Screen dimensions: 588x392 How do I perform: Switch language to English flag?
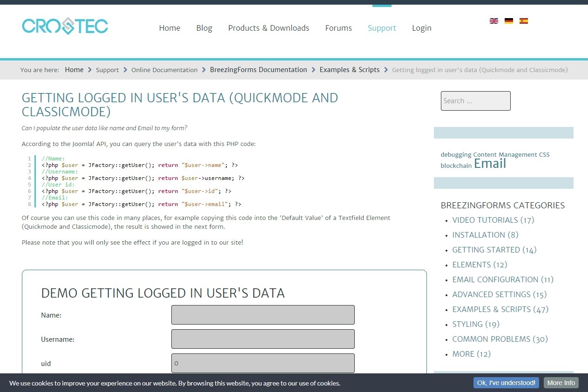[494, 21]
